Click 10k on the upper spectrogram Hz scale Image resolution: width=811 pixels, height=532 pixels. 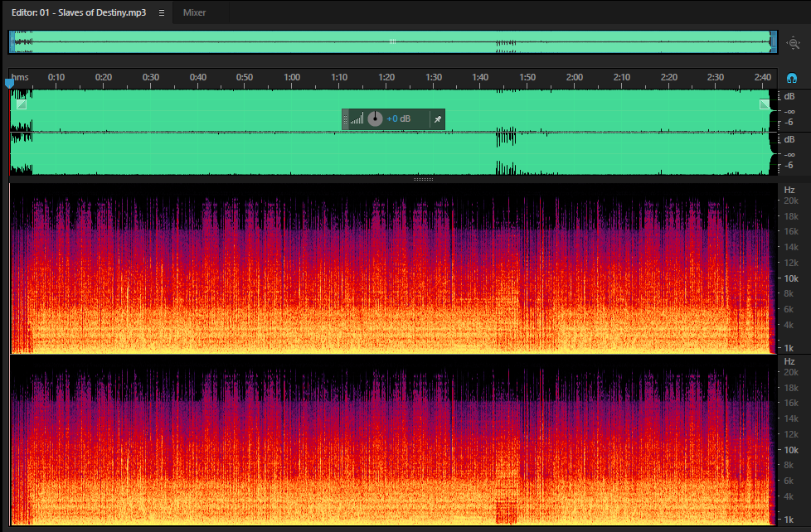[x=791, y=278]
